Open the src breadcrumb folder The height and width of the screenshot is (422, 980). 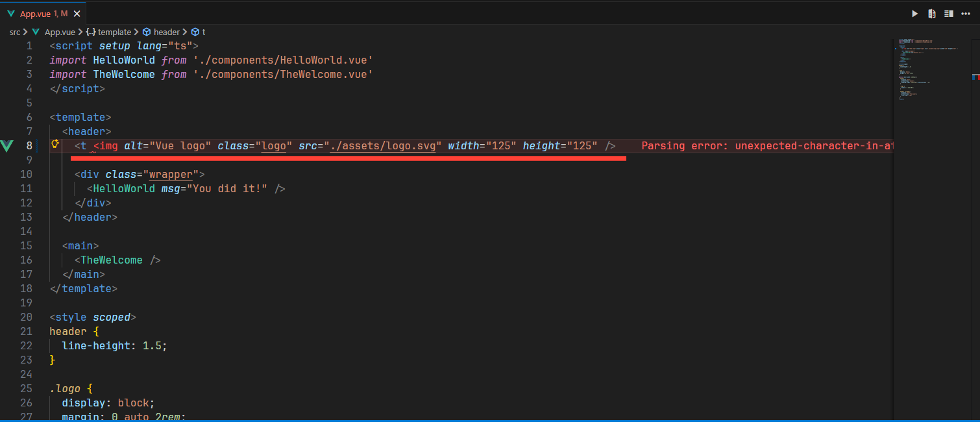(x=15, y=32)
